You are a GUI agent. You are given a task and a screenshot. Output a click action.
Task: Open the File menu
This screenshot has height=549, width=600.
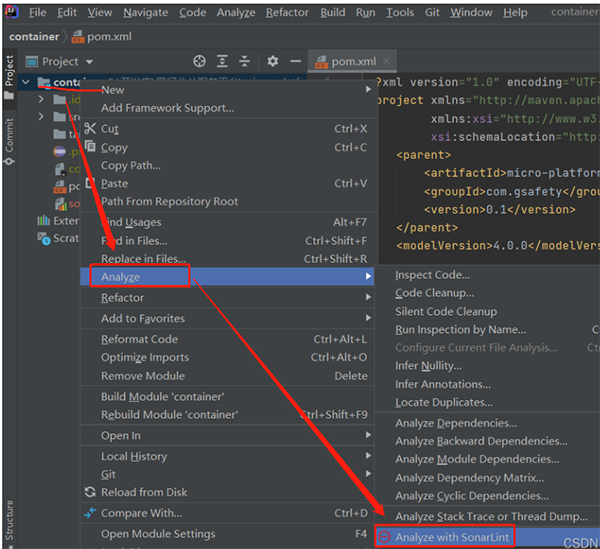click(x=38, y=13)
